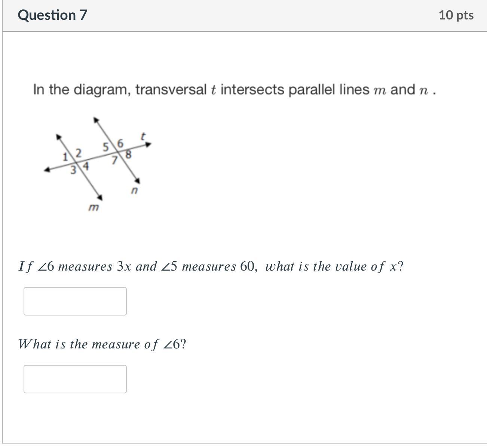Click the line label n in the diagram
487x448 pixels.
(134, 191)
